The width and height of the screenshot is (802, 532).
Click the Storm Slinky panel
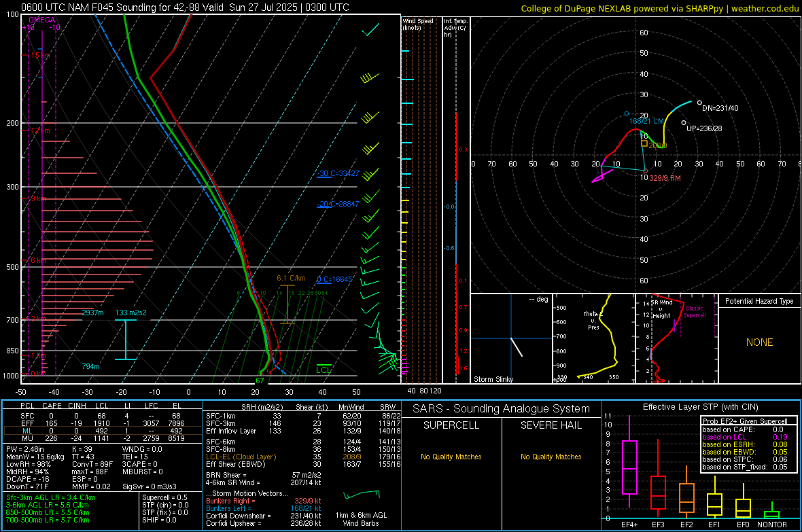(x=511, y=338)
